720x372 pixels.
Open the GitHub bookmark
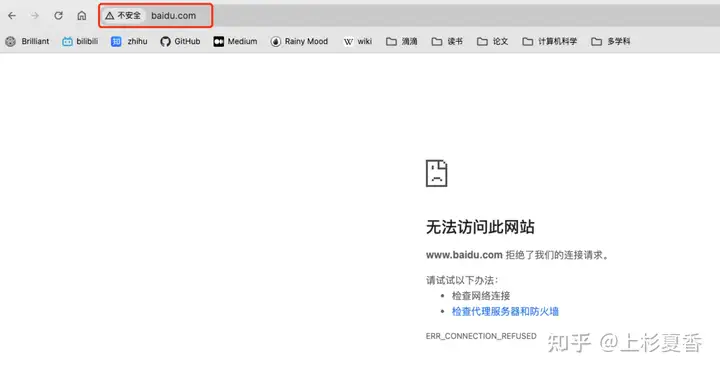[x=180, y=41]
